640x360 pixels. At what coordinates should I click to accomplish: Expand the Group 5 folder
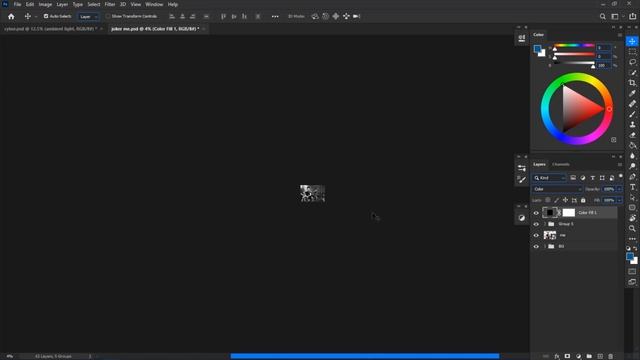[545, 224]
